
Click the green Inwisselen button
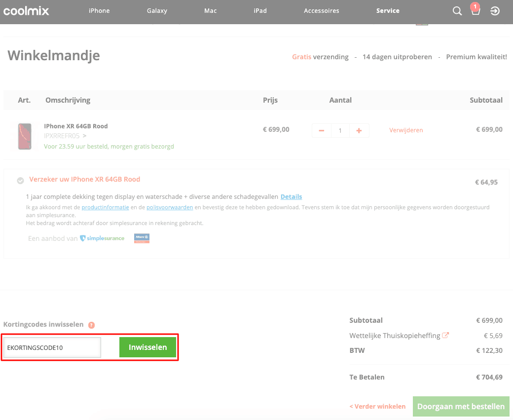[x=147, y=347]
